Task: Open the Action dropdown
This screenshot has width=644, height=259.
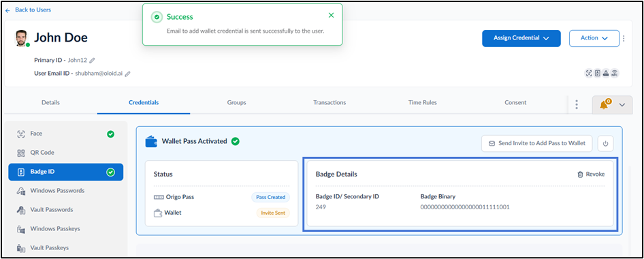Action: click(x=594, y=38)
